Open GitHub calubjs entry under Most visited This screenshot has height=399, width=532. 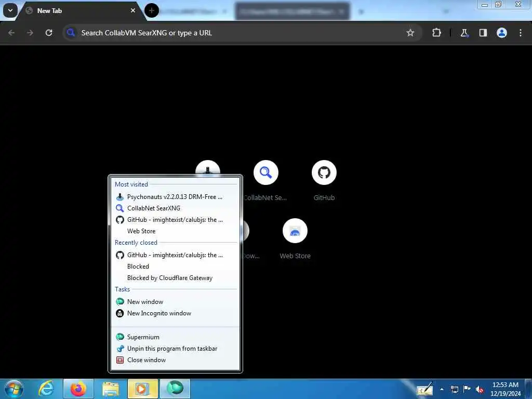[175, 220]
